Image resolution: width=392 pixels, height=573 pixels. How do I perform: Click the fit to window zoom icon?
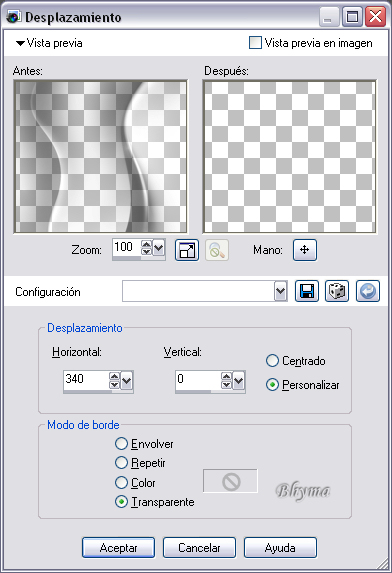pyautogui.click(x=187, y=250)
